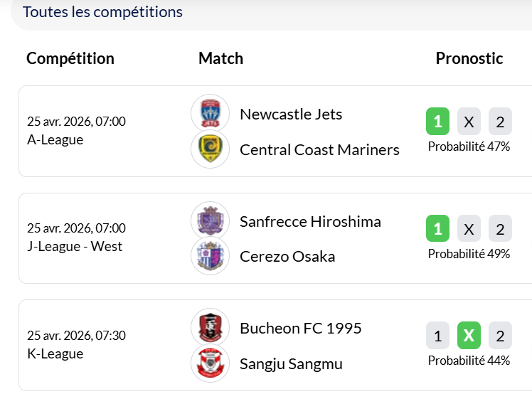The width and height of the screenshot is (532, 394).
Task: Choose draw X for Sanfrecce Hiroshima match
Action: coord(469,229)
